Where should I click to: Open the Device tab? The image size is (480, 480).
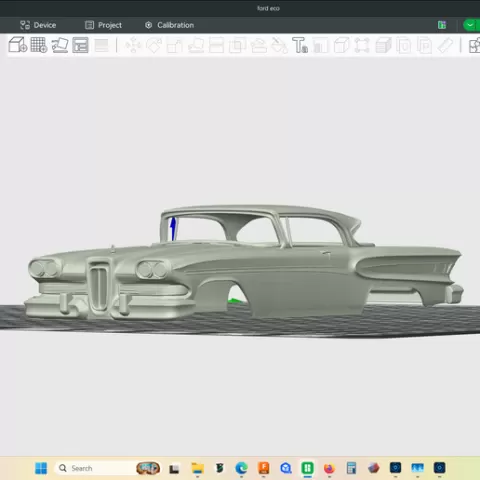[38, 25]
